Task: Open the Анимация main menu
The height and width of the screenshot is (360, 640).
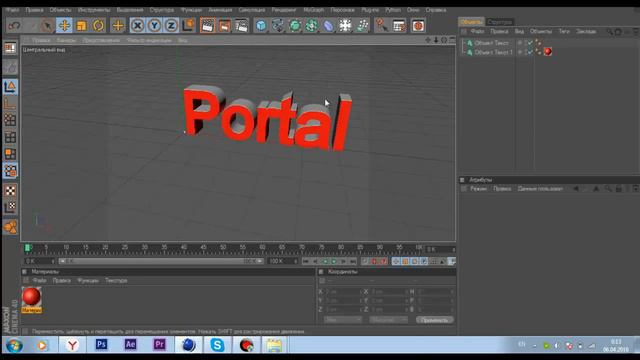Action: pyautogui.click(x=220, y=10)
